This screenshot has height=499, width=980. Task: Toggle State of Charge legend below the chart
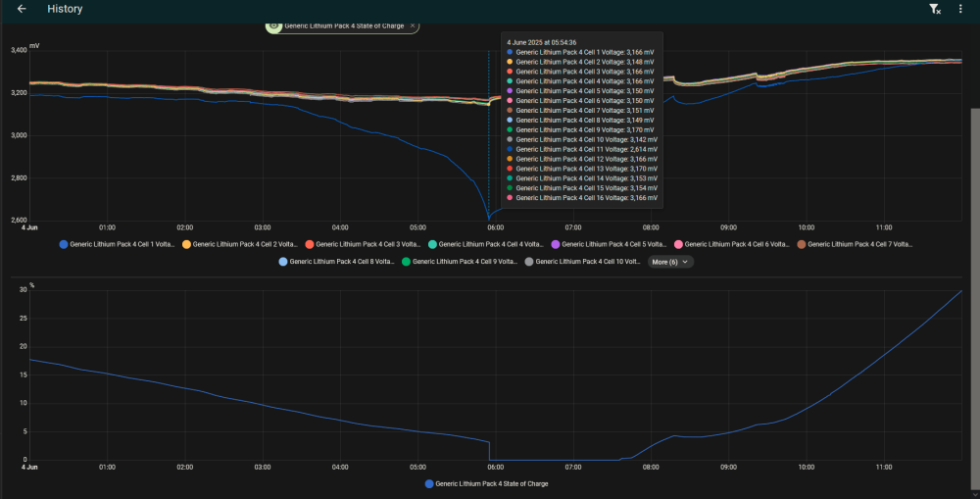coord(486,484)
